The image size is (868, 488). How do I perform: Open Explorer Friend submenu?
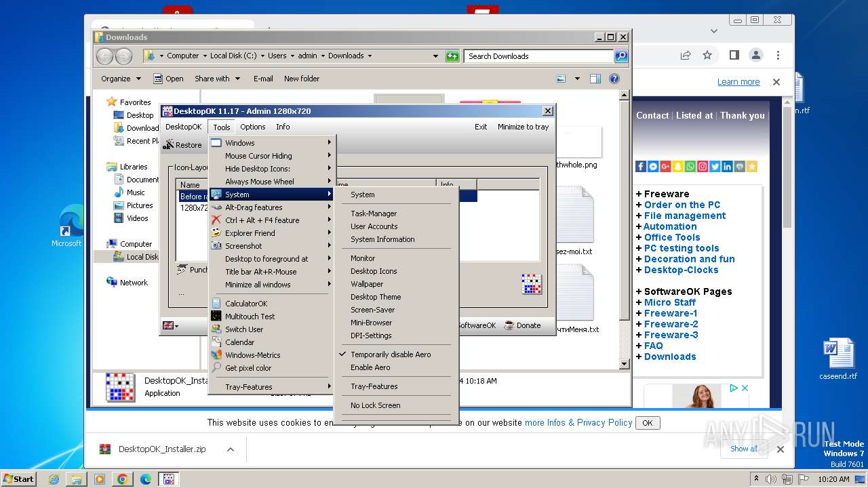coord(272,233)
